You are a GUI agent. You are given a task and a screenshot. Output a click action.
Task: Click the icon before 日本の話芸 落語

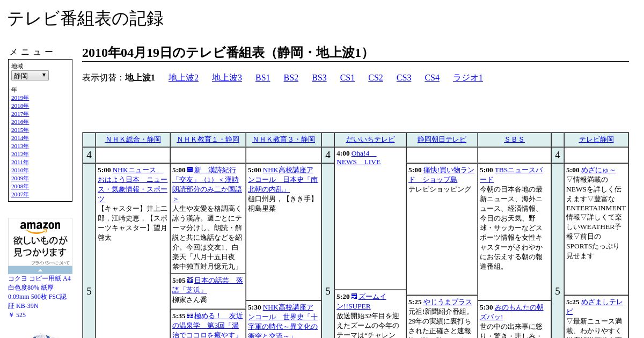pos(190,281)
